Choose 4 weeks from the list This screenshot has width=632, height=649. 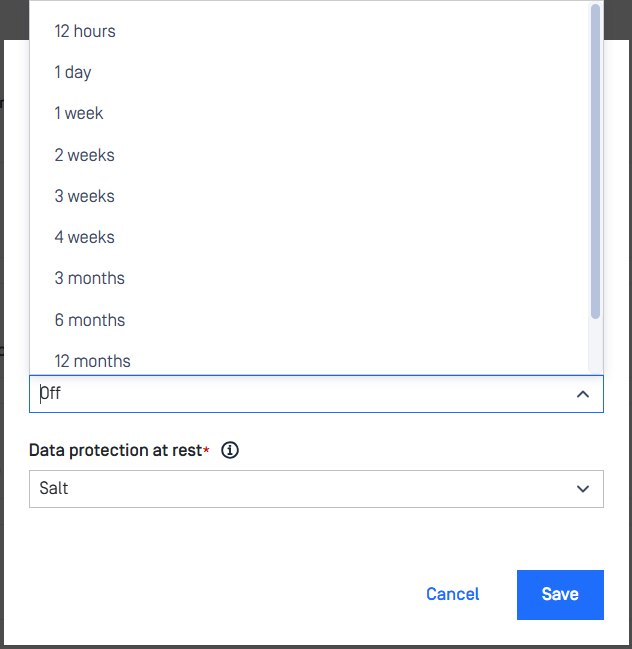[x=309, y=237]
